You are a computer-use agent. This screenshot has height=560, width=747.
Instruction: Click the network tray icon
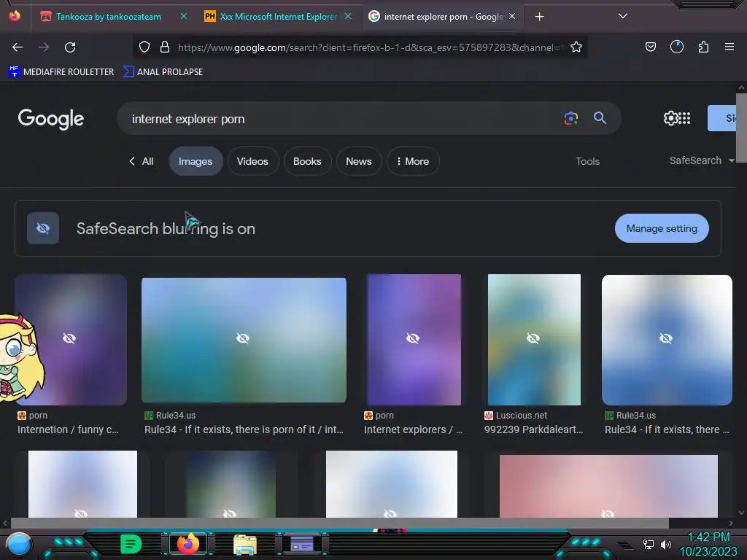(x=648, y=544)
